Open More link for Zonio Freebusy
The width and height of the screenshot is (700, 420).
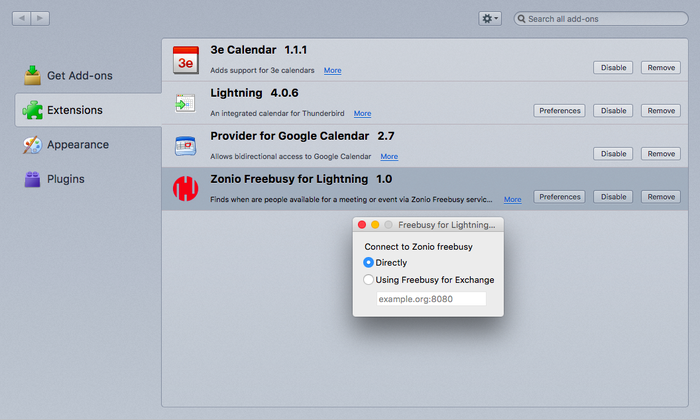(x=512, y=200)
